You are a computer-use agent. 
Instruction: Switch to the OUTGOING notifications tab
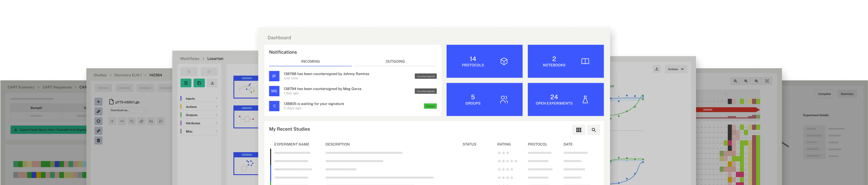[x=395, y=62]
